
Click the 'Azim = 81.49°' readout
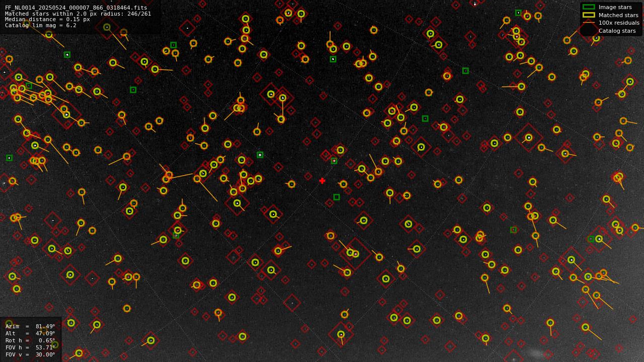(x=30, y=326)
